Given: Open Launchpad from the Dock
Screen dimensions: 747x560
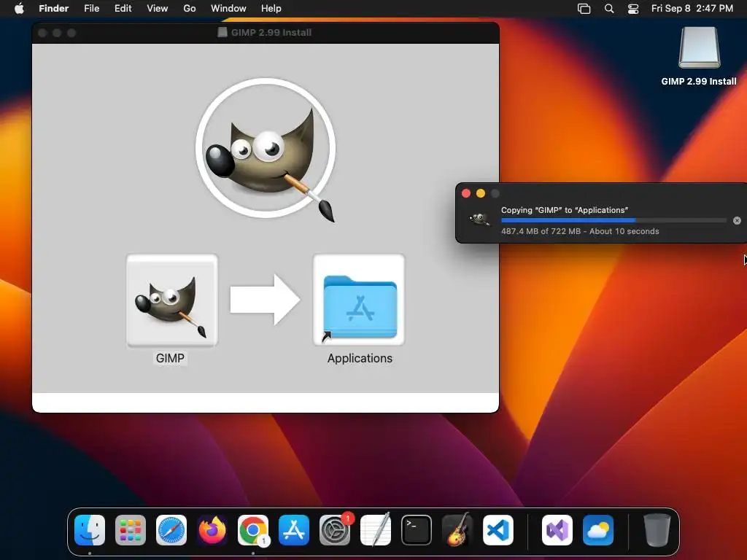Looking at the screenshot, I should pyautogui.click(x=131, y=530).
